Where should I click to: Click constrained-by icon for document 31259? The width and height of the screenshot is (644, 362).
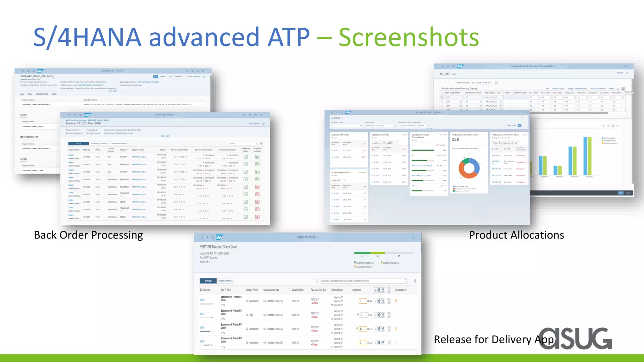tap(396, 301)
